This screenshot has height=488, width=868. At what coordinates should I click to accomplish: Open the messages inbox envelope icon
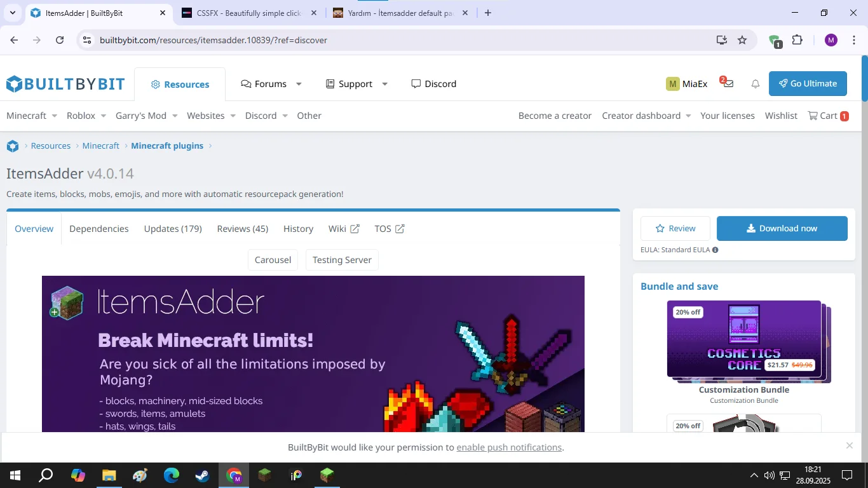(728, 84)
